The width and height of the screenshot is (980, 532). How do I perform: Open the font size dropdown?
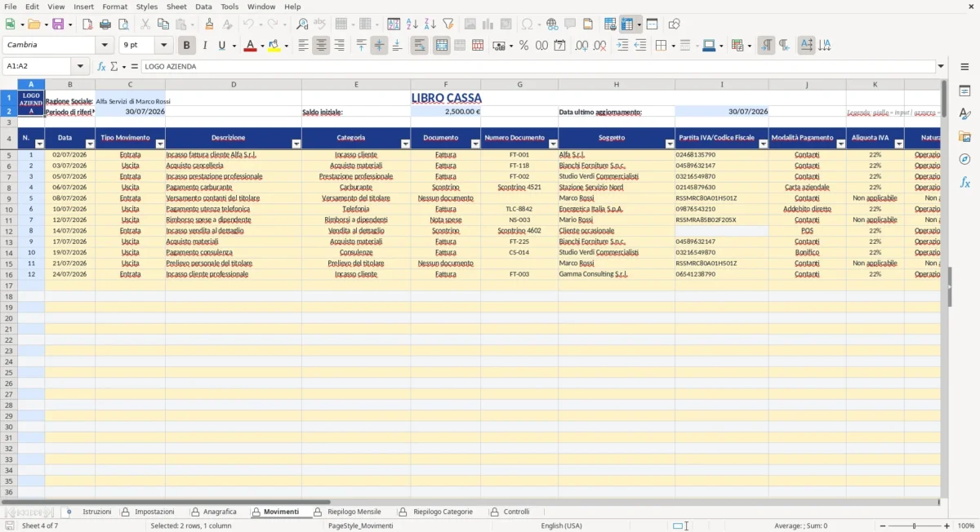pos(164,46)
